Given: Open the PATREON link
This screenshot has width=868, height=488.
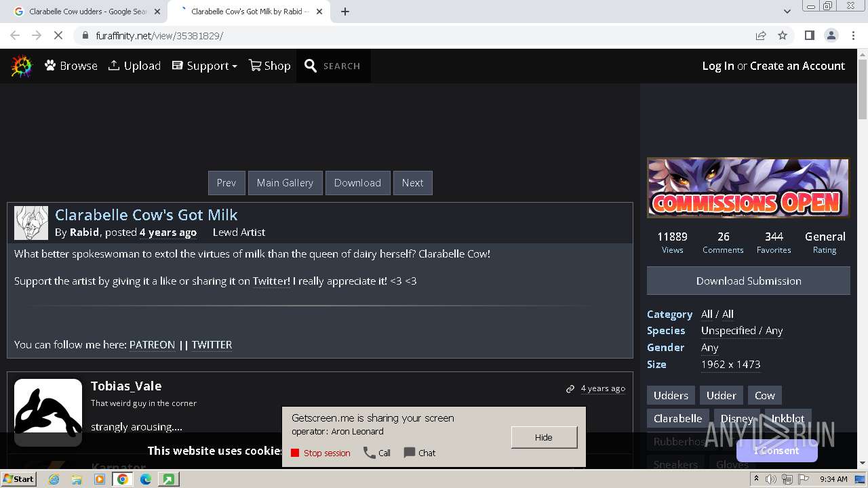Looking at the screenshot, I should pyautogui.click(x=152, y=345).
